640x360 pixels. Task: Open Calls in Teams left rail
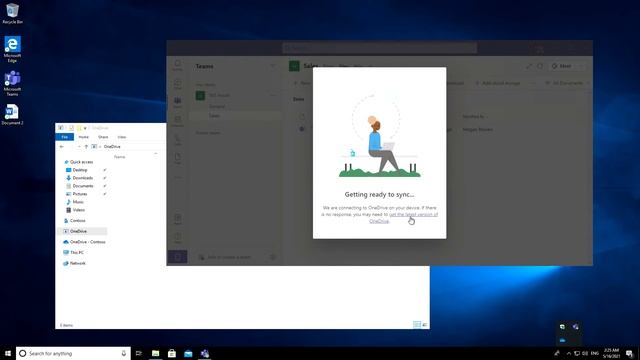(178, 140)
